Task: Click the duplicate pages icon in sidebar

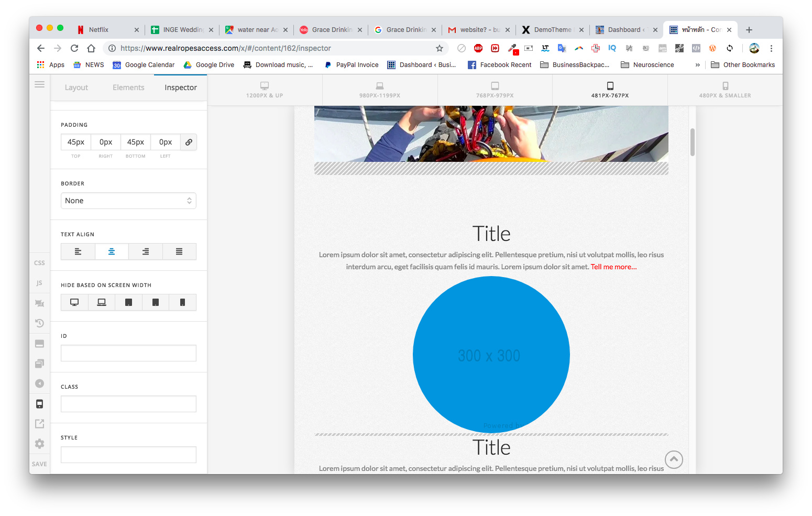Action: pyautogui.click(x=39, y=364)
